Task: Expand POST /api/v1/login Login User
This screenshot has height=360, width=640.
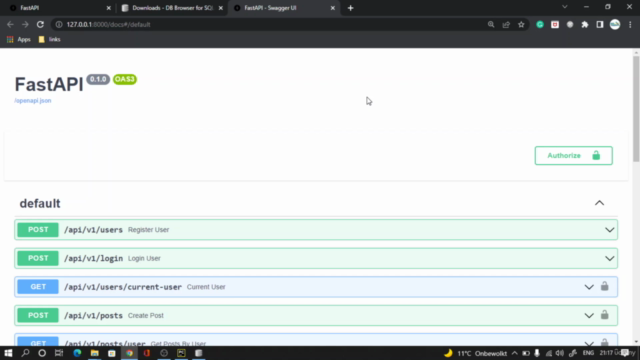Action: coord(316,258)
